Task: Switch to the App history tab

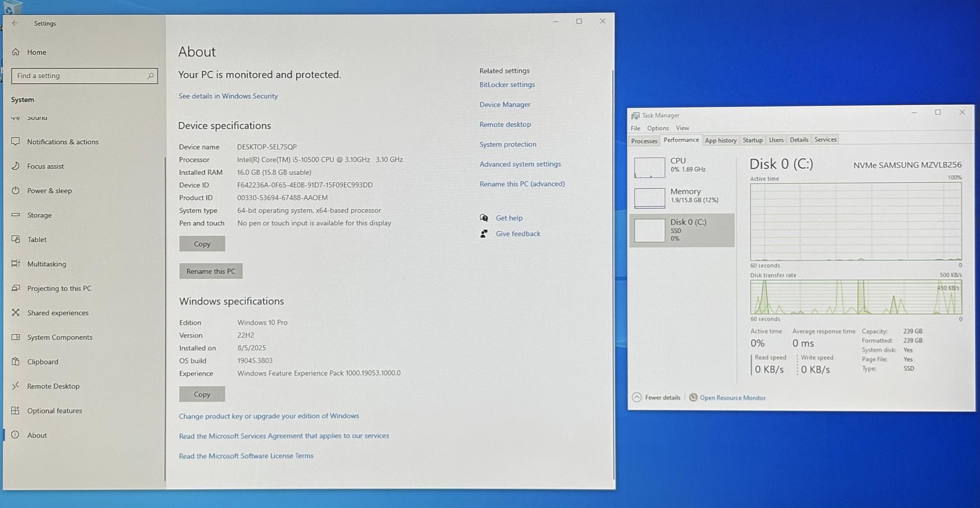Action: (x=721, y=141)
